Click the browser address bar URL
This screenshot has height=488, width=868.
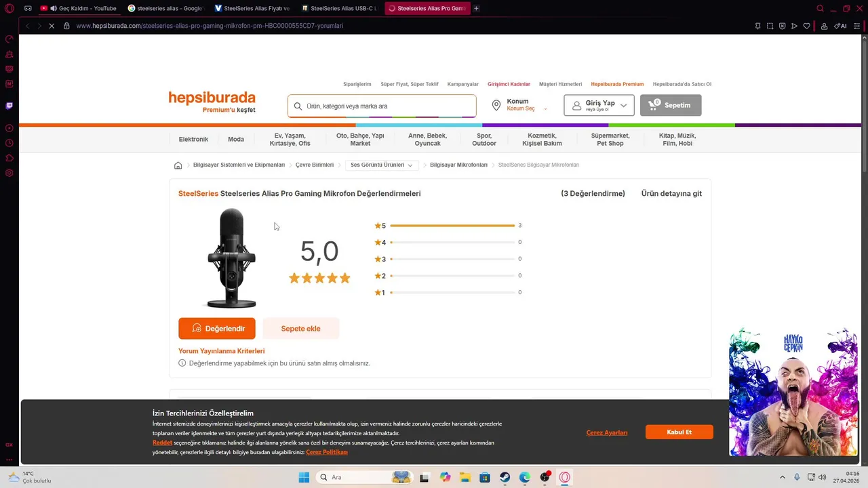210,26
